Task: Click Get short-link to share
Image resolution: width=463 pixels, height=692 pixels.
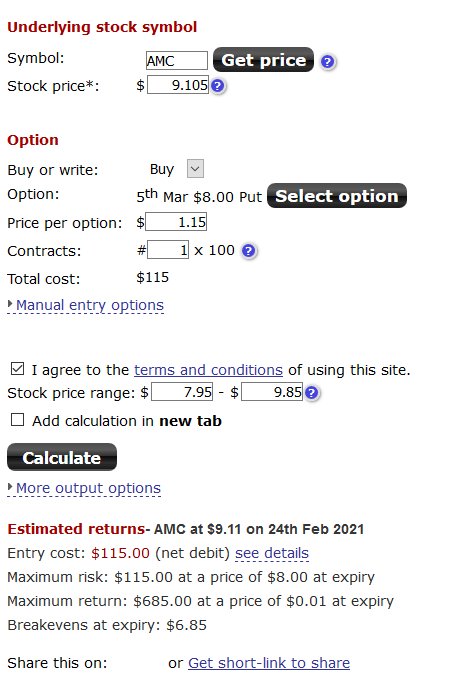Action: coord(269,663)
